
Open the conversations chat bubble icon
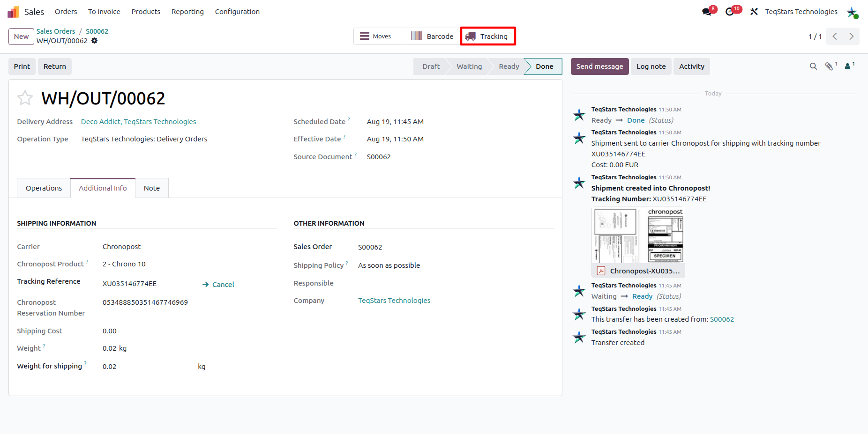pyautogui.click(x=707, y=12)
